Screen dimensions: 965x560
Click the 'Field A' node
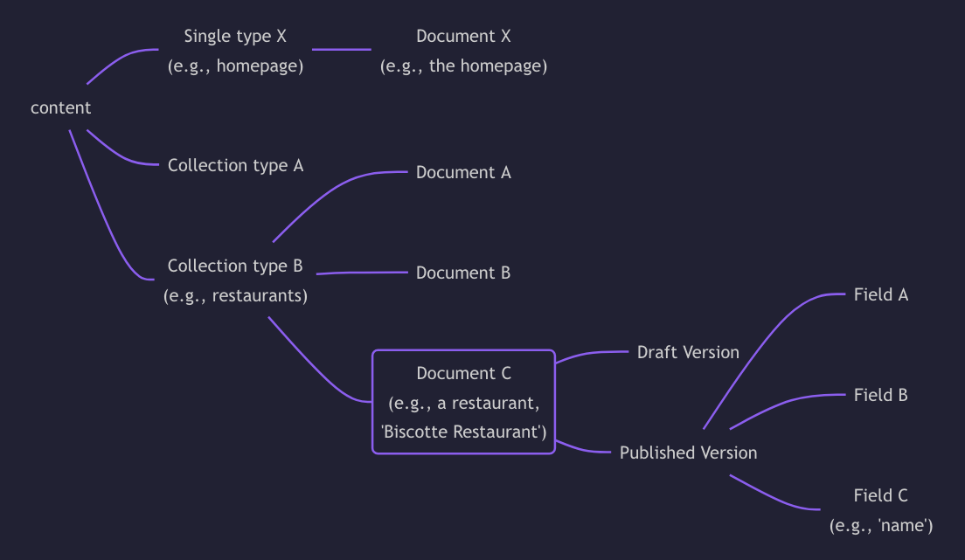(x=880, y=294)
